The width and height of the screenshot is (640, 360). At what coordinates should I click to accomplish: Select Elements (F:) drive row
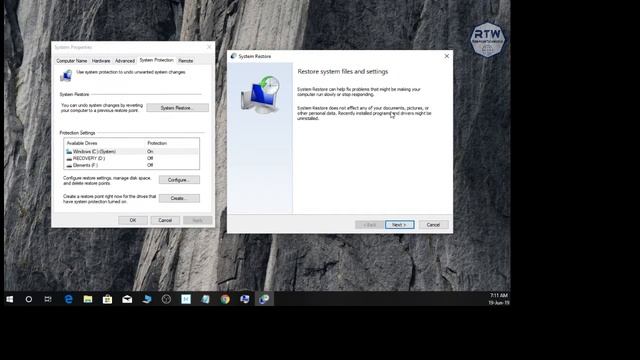pos(131,165)
